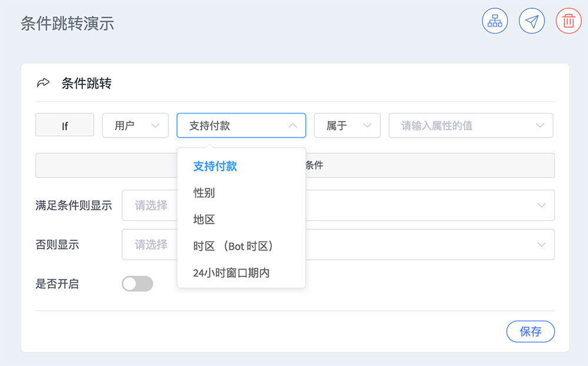
Task: Open the flow structure diagram icon
Action: (x=495, y=21)
